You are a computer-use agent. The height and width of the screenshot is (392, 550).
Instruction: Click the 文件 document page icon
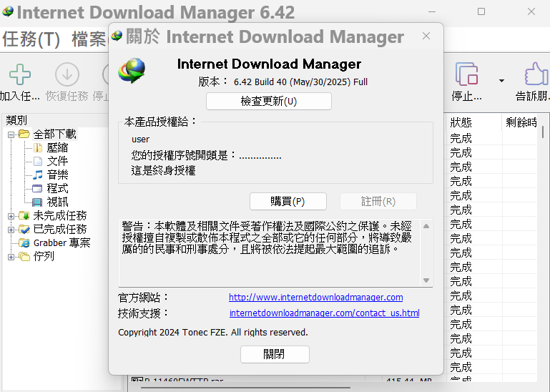[x=37, y=162]
